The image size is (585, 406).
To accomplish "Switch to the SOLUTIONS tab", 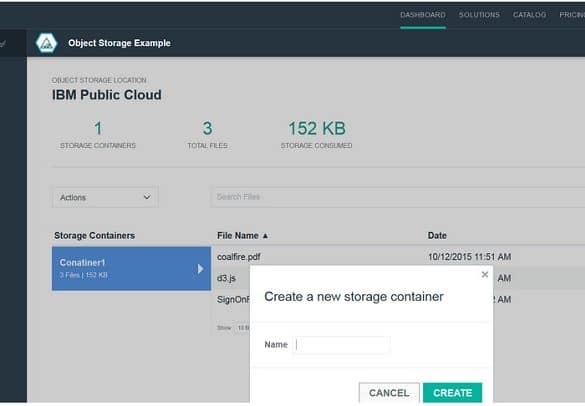I will [479, 15].
